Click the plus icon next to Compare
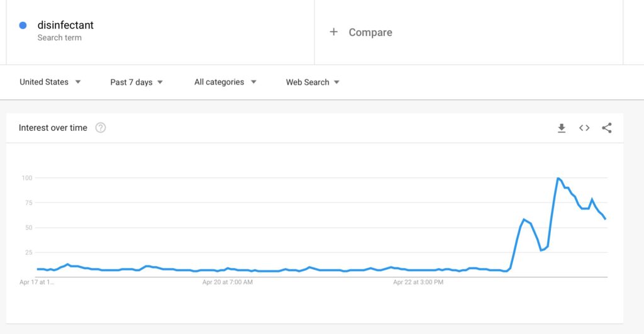 [x=333, y=31]
